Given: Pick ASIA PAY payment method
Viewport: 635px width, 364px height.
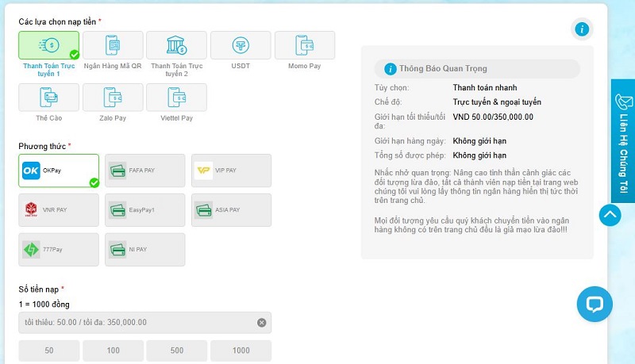Looking at the screenshot, I should pos(231,210).
